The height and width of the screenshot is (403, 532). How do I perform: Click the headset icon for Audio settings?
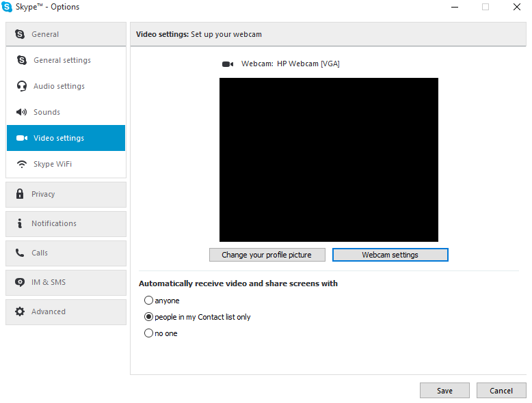[x=22, y=86]
